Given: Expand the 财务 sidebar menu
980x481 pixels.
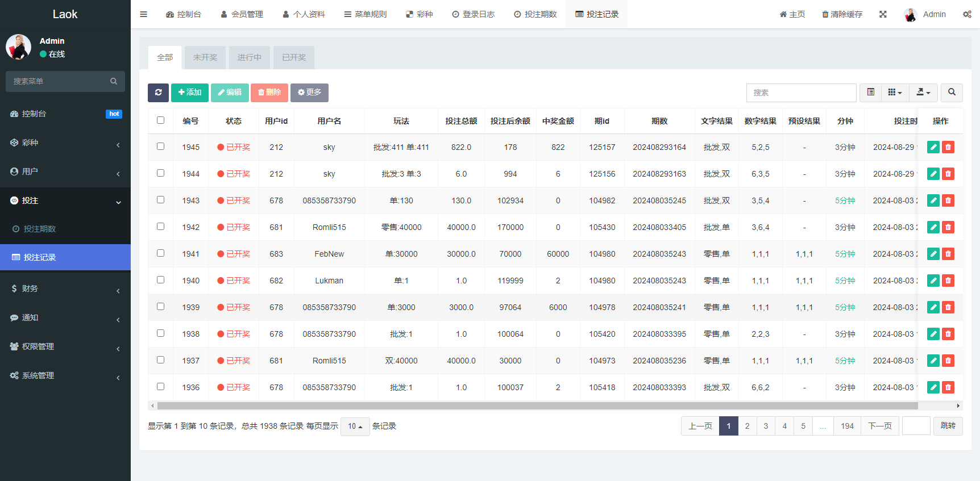Looking at the screenshot, I should [65, 289].
